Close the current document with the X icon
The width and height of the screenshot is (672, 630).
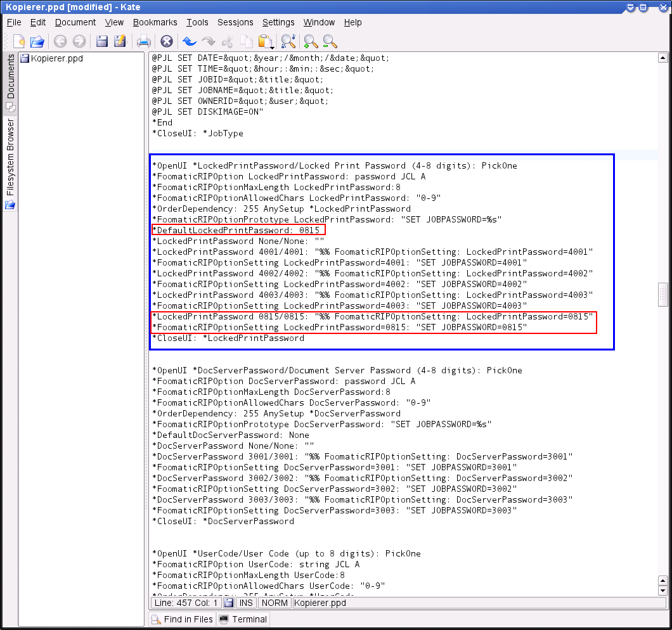166,42
